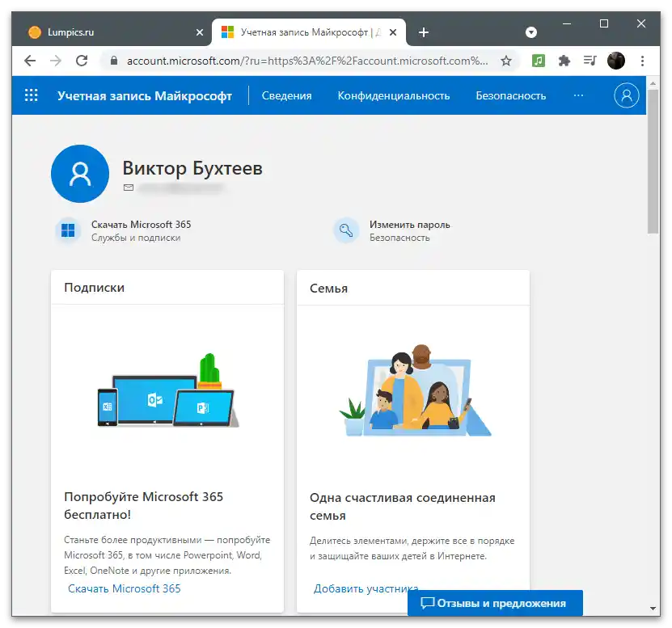Viewport: 672px width, 628px height.
Task: Click the Семья card heading
Action: click(x=328, y=289)
